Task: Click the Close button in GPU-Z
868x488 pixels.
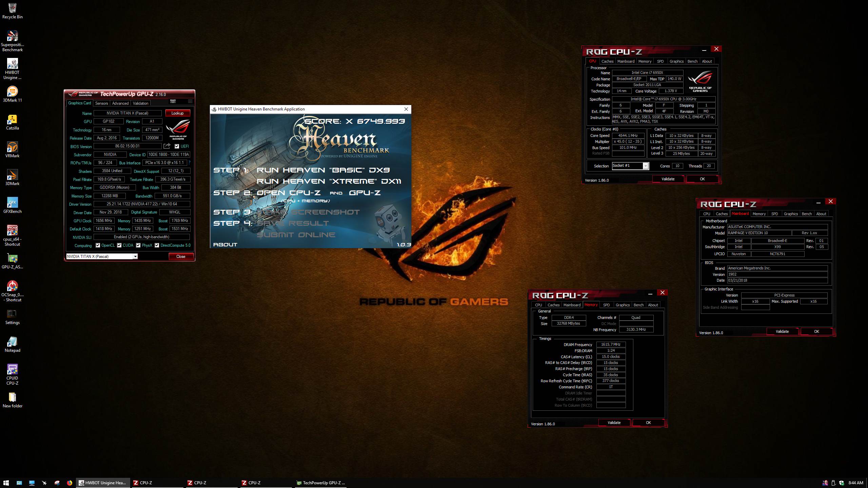Action: click(x=181, y=257)
